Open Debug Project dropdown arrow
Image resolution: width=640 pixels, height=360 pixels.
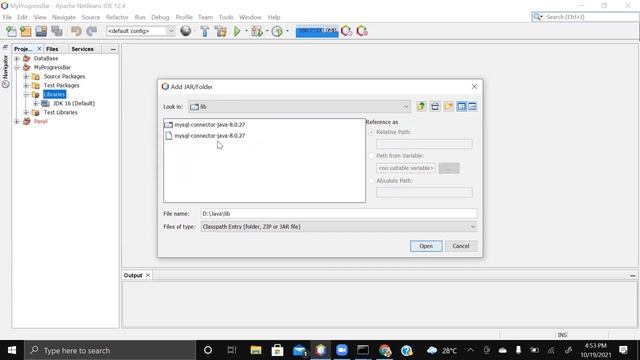(267, 31)
